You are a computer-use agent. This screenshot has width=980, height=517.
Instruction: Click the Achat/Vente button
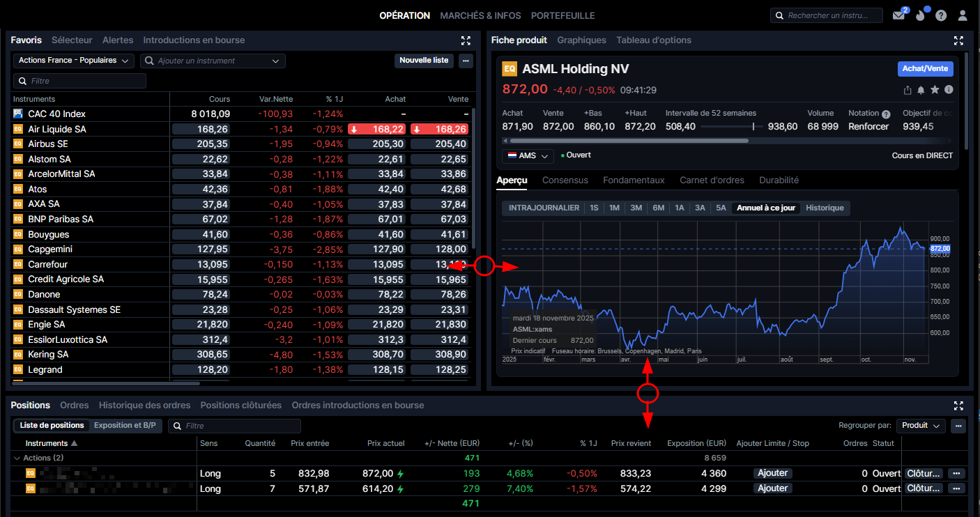click(925, 68)
